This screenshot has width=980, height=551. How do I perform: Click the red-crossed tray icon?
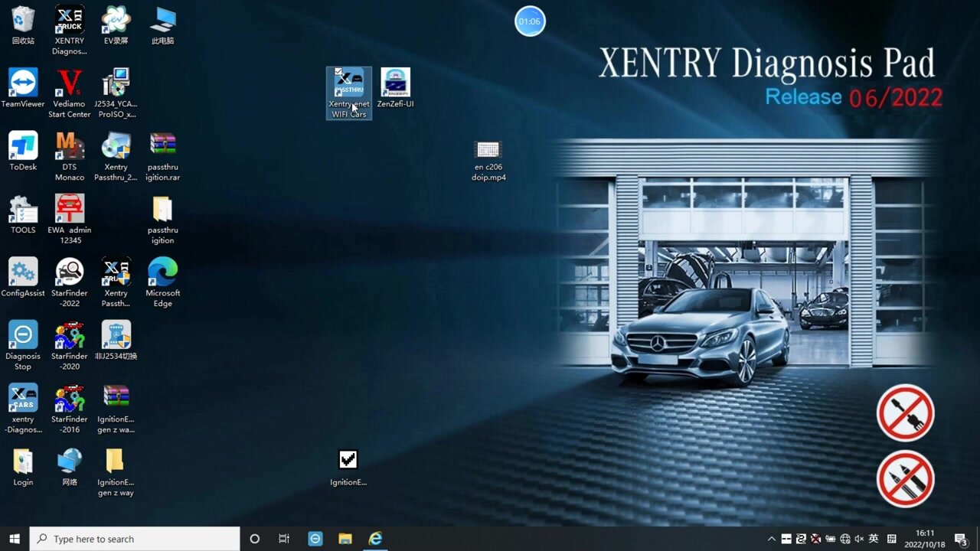coord(816,539)
